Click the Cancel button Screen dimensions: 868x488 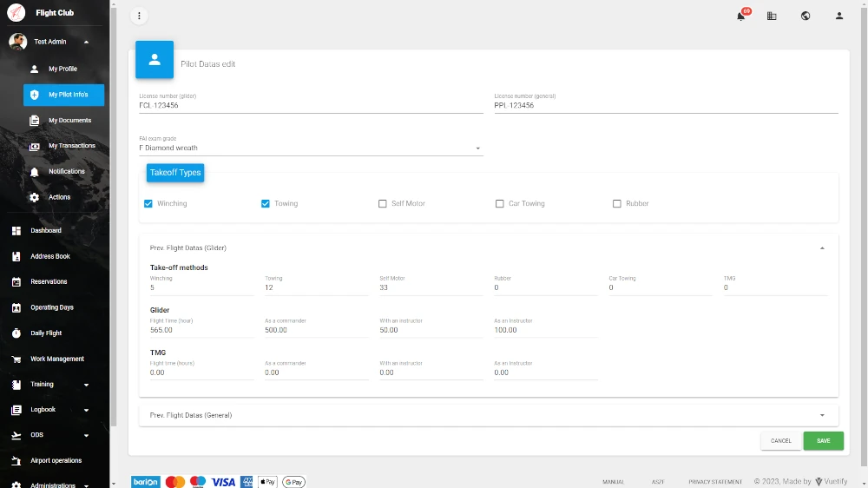coord(780,441)
